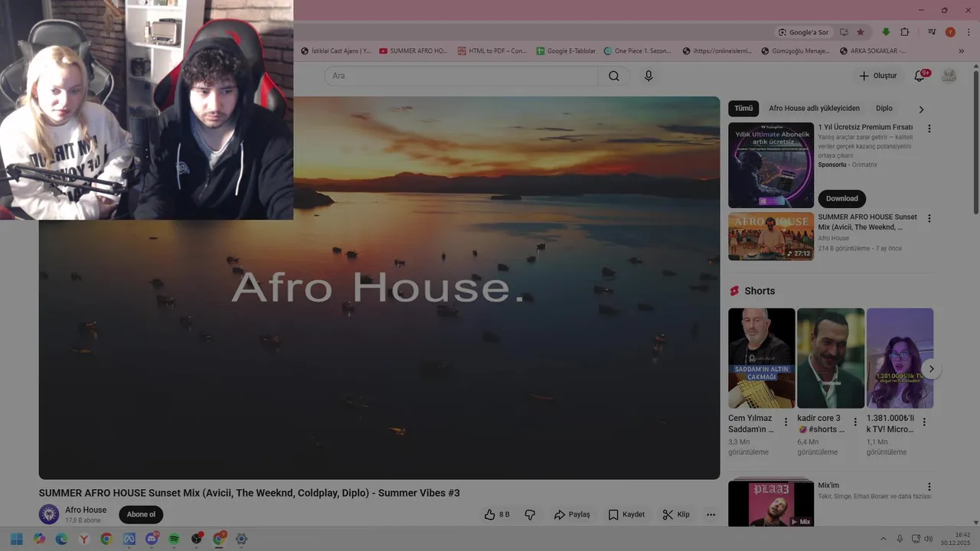Open the media control playlist icon
This screenshot has height=551, width=980.
point(932,32)
